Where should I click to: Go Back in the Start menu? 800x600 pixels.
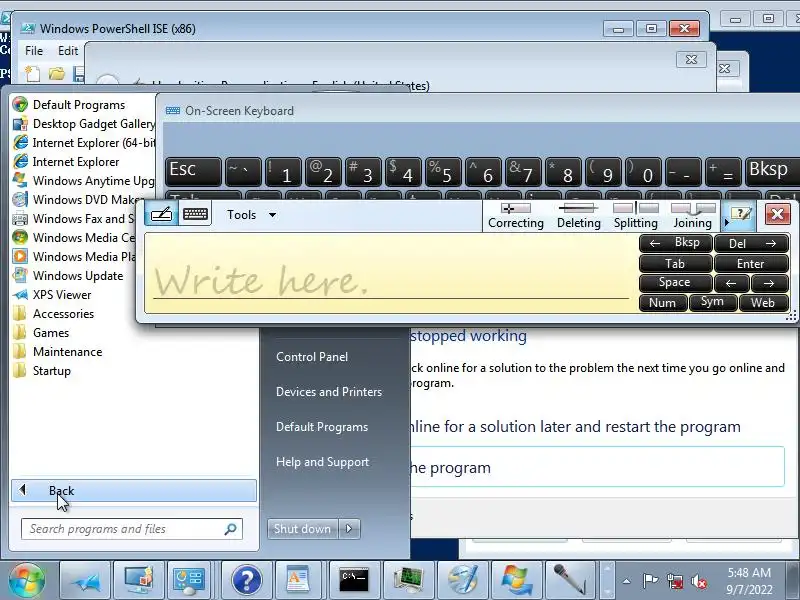134,490
